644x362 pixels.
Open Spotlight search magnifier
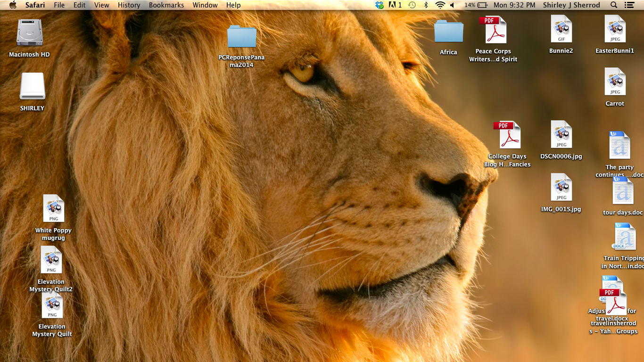(x=614, y=5)
